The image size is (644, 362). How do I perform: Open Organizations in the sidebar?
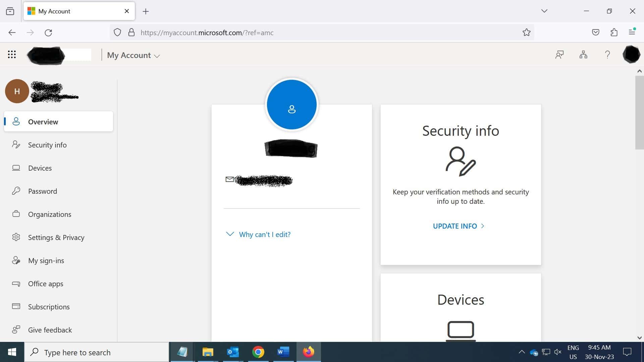click(x=58, y=214)
